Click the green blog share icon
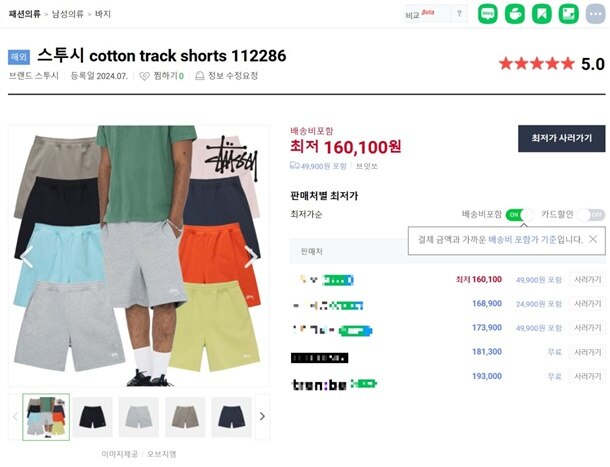610x467 pixels. 487,14
